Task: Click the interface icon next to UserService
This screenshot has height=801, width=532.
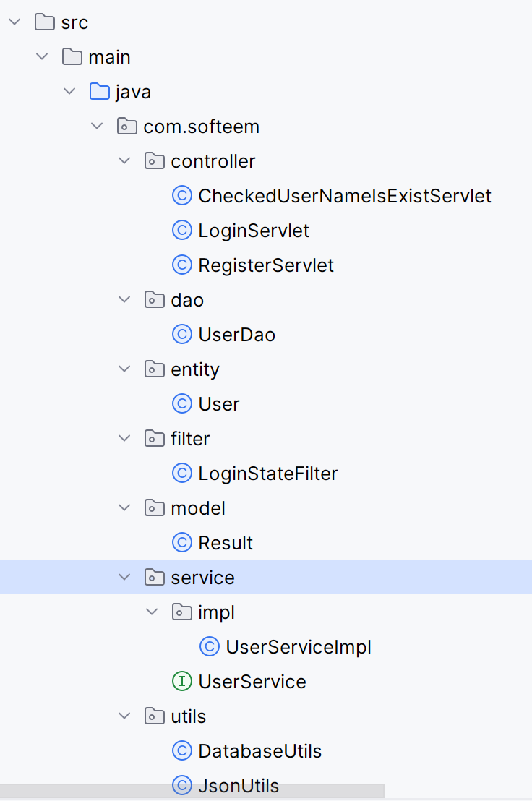Action: click(181, 681)
